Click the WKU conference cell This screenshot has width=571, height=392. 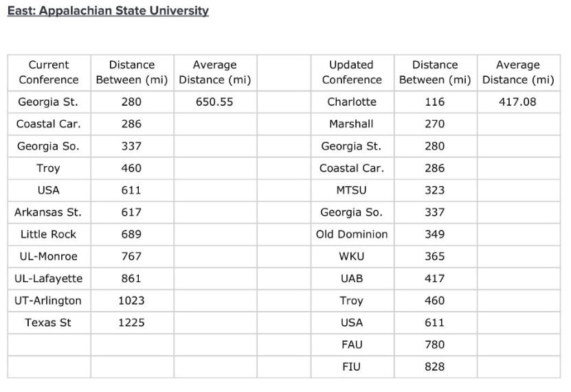pos(352,256)
